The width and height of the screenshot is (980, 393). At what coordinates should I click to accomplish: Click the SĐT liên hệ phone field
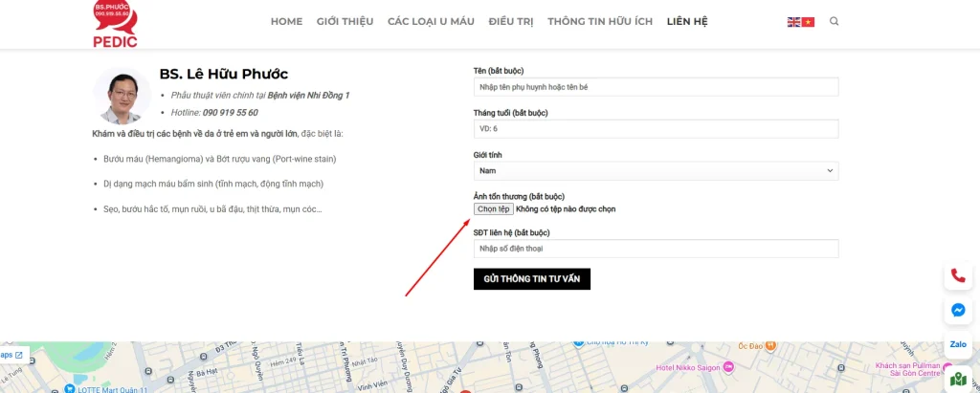656,249
